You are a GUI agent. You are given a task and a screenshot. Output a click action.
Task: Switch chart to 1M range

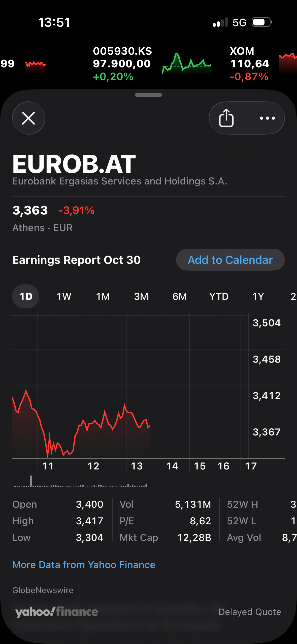point(103,296)
